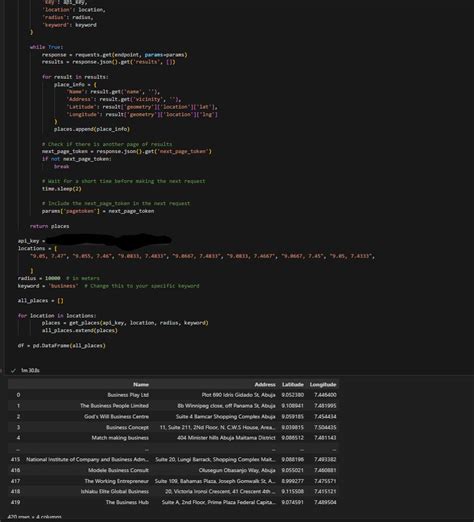Click the 'return places' line

[x=49, y=226]
